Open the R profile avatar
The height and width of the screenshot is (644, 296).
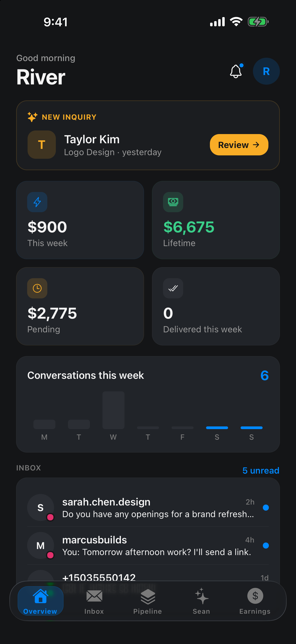click(x=266, y=71)
